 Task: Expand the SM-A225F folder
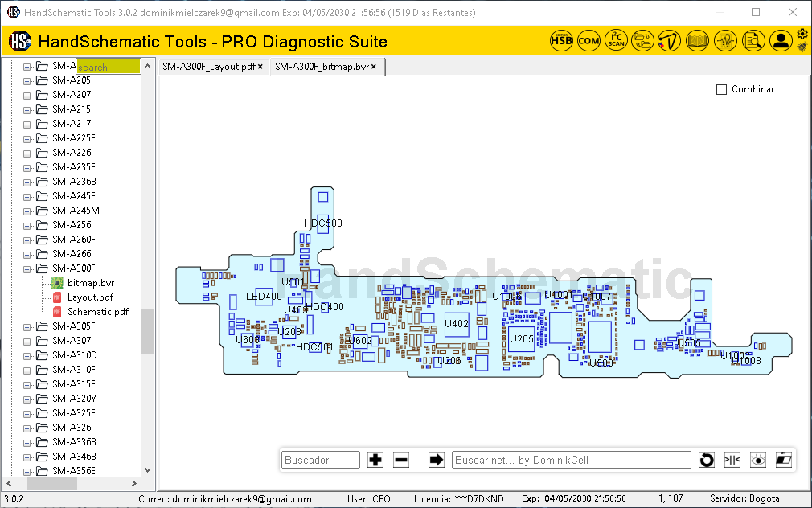pos(27,139)
